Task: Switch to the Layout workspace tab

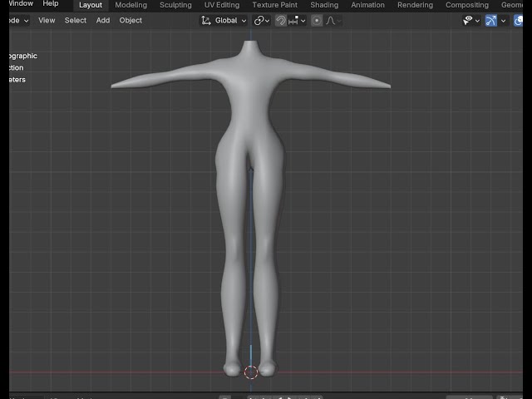Action: pyautogui.click(x=91, y=5)
